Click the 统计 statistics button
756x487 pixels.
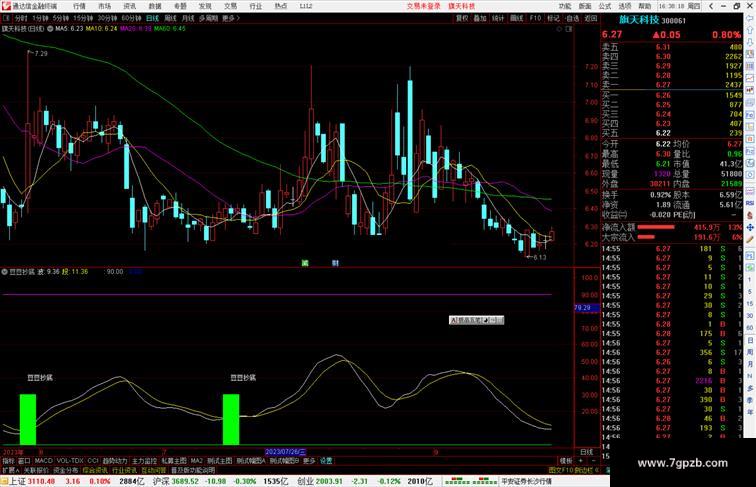(498, 18)
